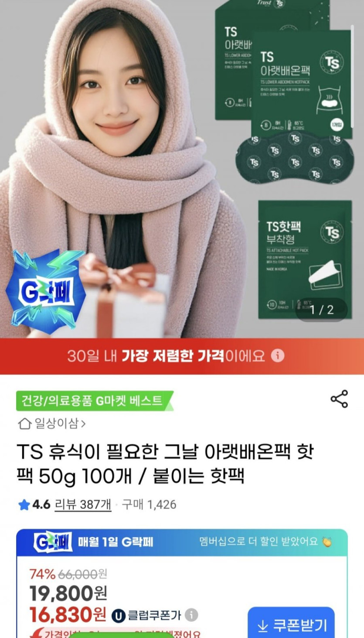This screenshot has height=638, width=364.
Task: Tap the clapping hands emoji
Action: click(x=327, y=542)
